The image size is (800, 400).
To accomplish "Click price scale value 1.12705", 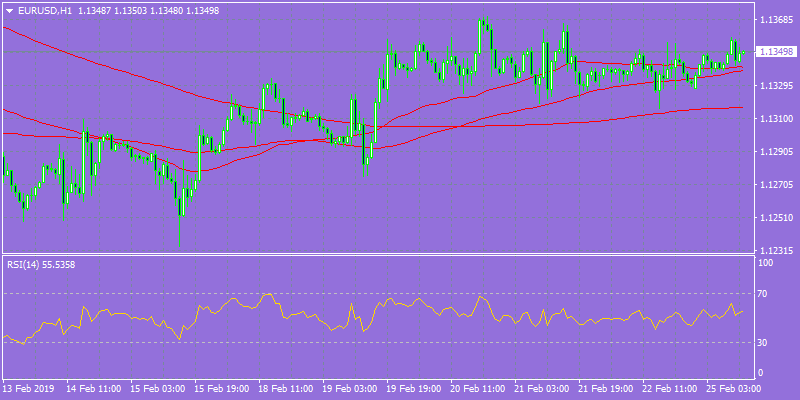I will (776, 185).
